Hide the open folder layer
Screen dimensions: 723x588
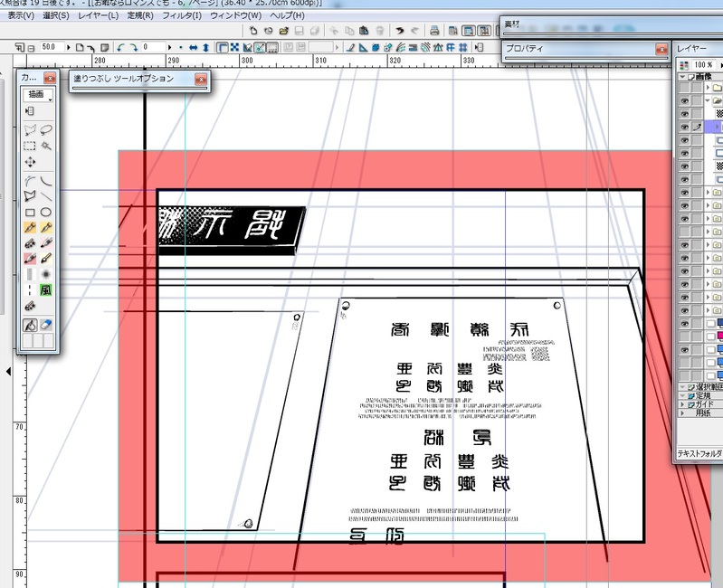[684, 100]
